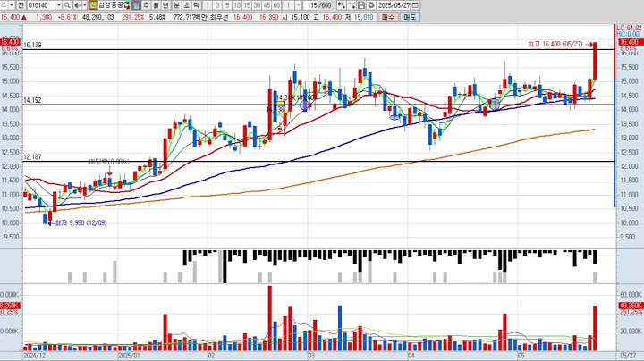Open the calendar picker icon

pos(415,5)
